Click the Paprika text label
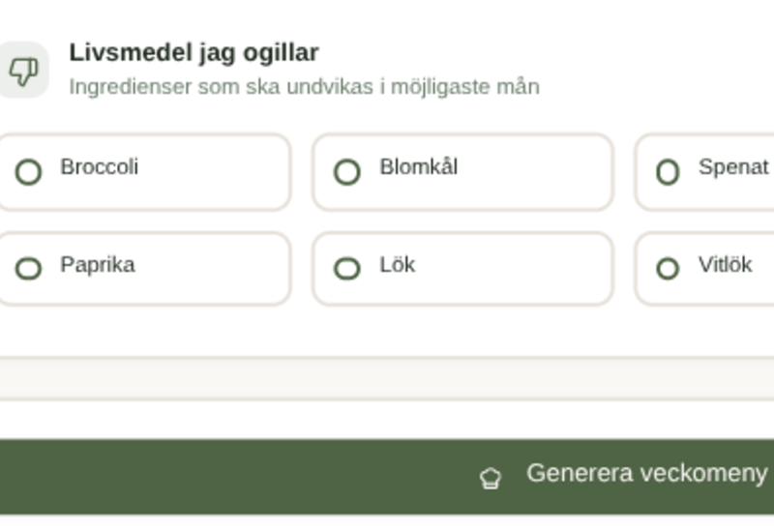 coord(97,264)
